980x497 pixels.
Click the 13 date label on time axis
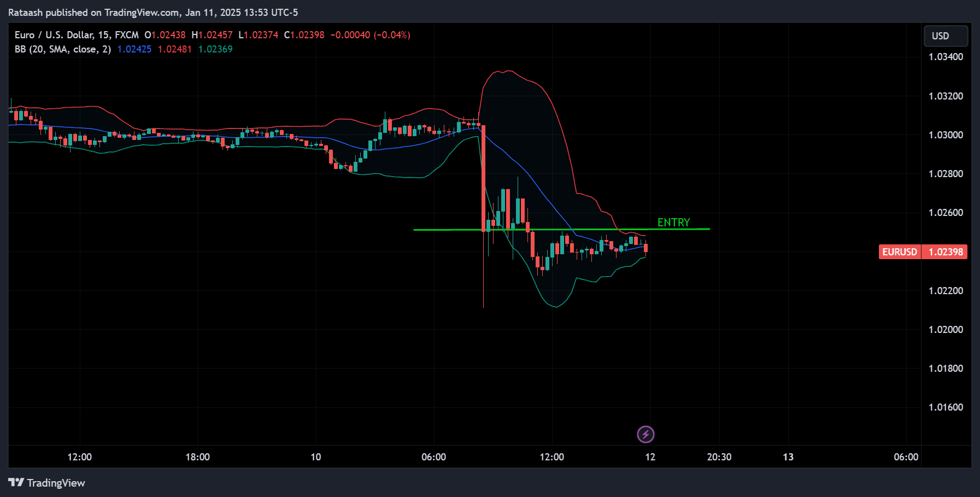tap(788, 457)
